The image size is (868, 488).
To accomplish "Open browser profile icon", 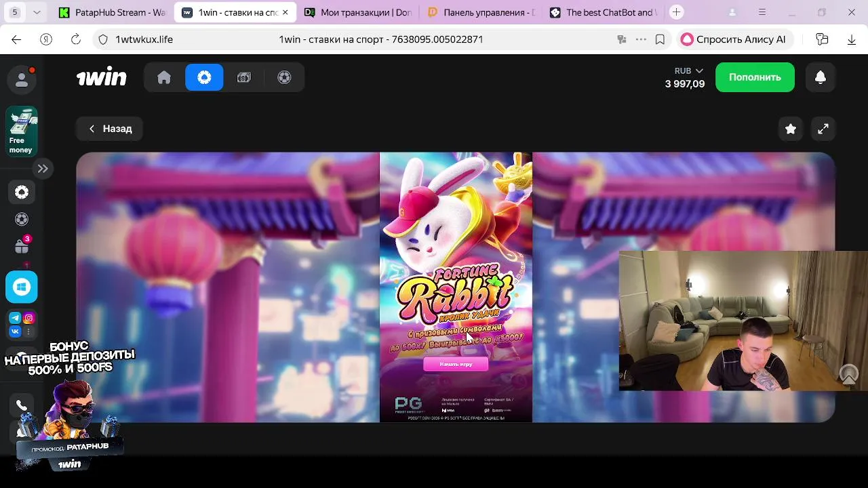I will (732, 12).
